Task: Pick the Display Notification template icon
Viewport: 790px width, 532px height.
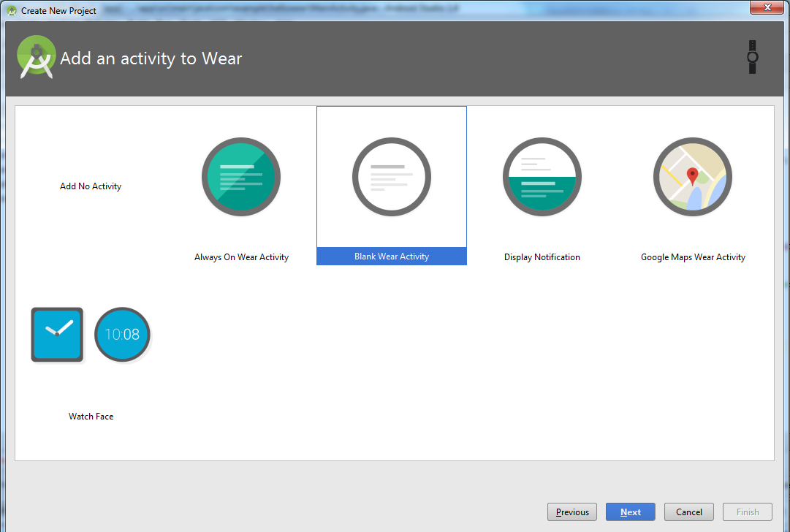Action: coord(542,177)
